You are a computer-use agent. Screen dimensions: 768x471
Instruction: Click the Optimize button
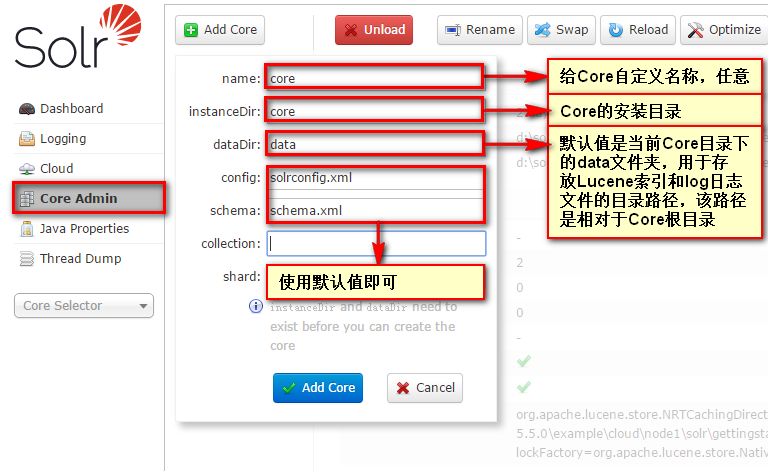tap(724, 30)
